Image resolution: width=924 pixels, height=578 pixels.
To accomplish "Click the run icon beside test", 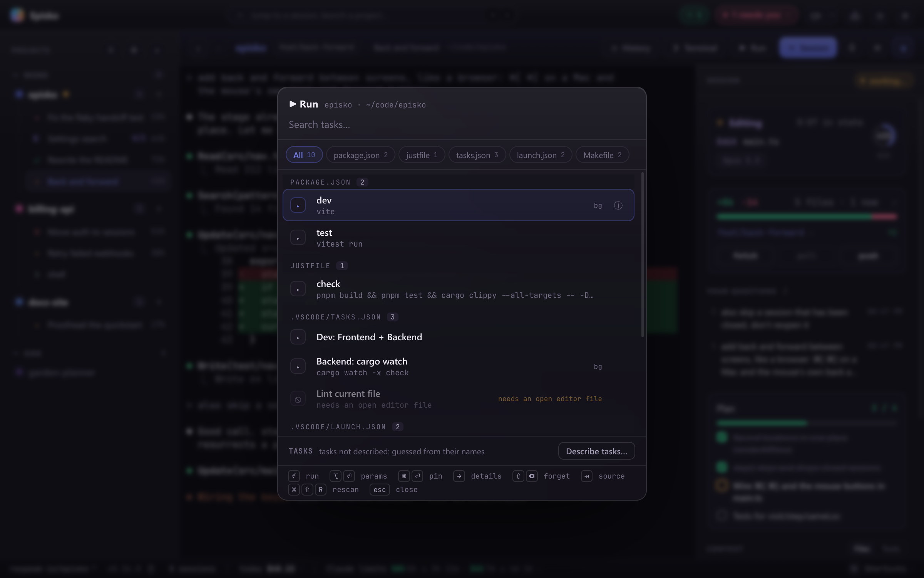I will (x=298, y=238).
